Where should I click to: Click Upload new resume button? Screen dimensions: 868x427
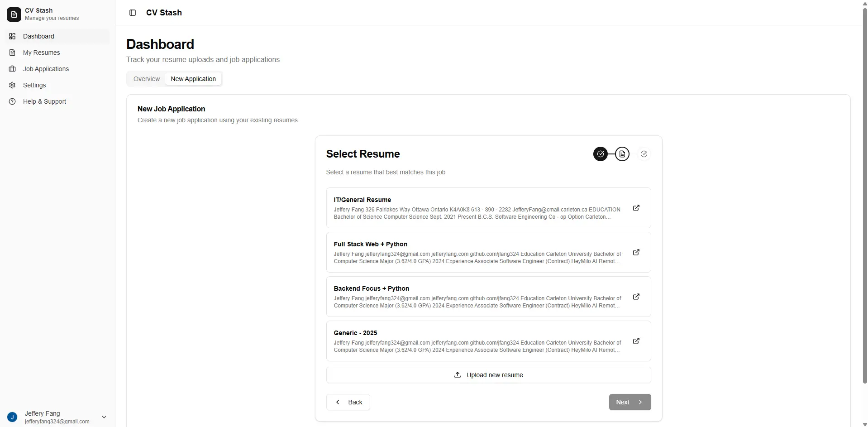[x=488, y=375]
